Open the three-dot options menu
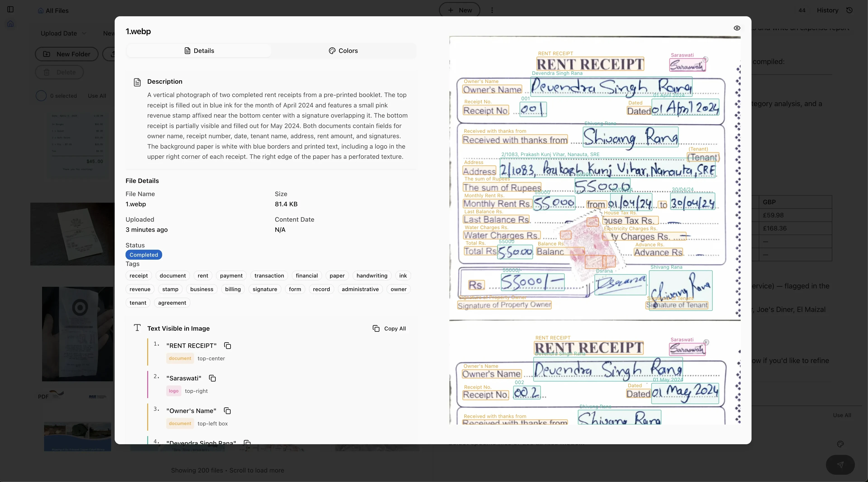Screen dimensions: 868x482 click(x=492, y=10)
